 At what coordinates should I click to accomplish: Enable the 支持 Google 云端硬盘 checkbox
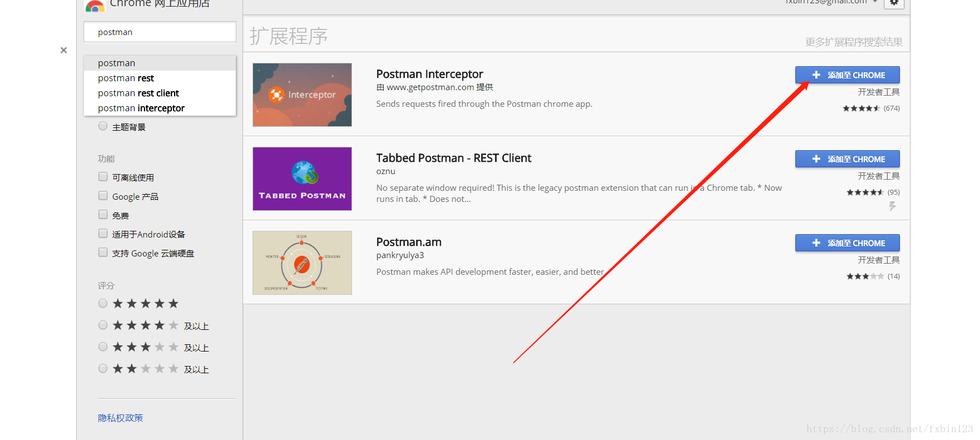(x=103, y=253)
